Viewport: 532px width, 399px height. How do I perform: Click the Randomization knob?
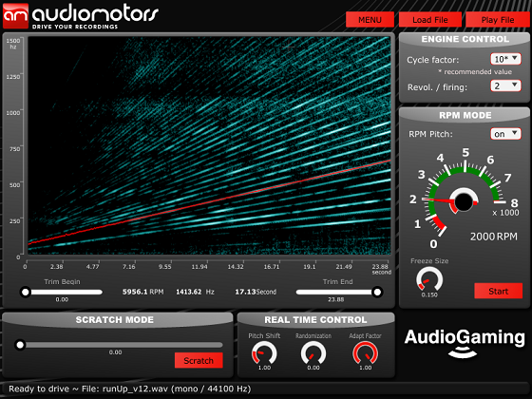click(x=313, y=352)
